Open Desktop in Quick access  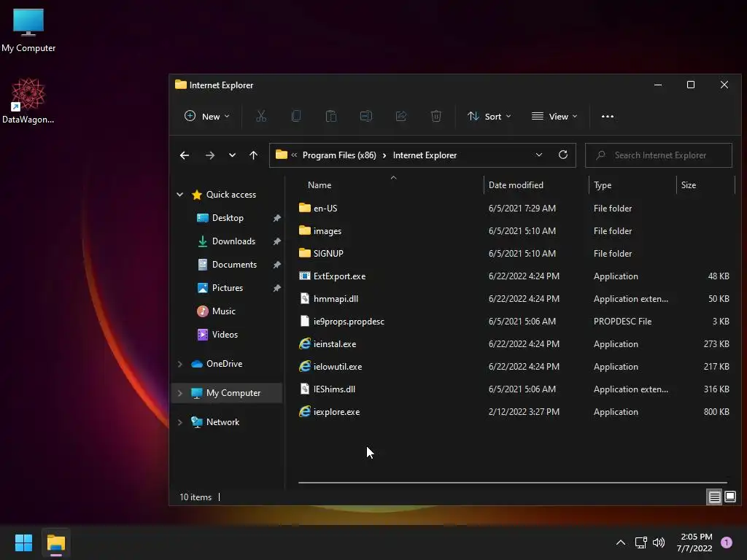[x=228, y=217]
